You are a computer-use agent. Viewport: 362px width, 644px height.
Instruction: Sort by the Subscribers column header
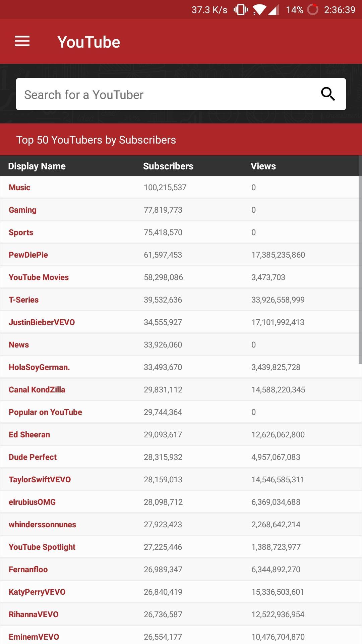pos(168,166)
